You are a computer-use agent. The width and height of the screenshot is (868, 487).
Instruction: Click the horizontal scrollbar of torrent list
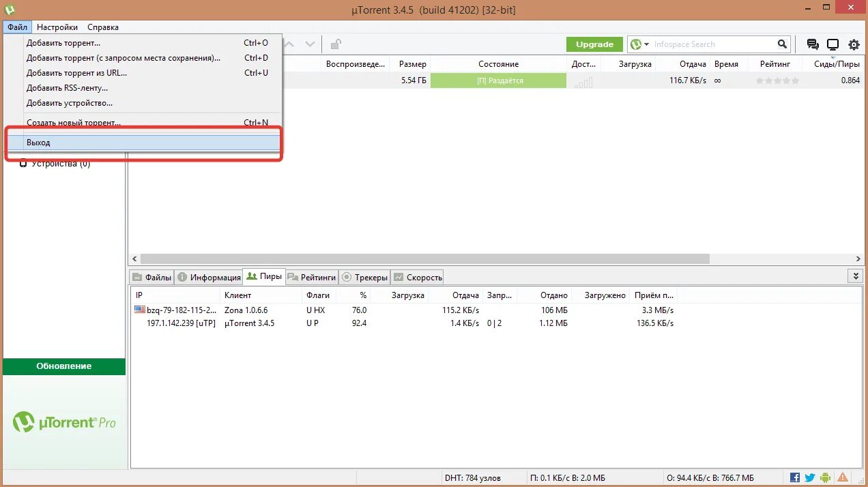(424, 259)
